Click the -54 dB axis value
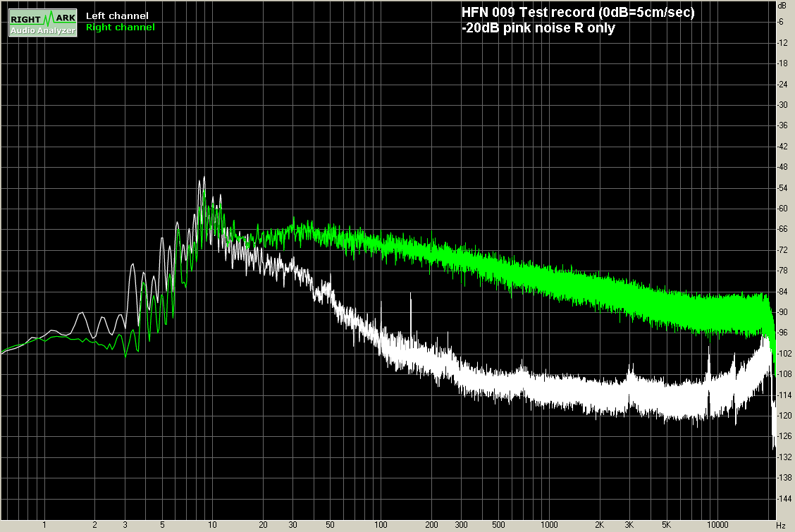The height and width of the screenshot is (532, 795). coord(782,187)
